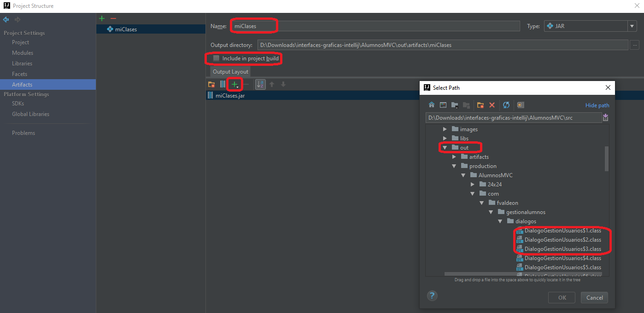644x313 pixels.
Task: Collapse the out folder in tree
Action: coord(445,148)
